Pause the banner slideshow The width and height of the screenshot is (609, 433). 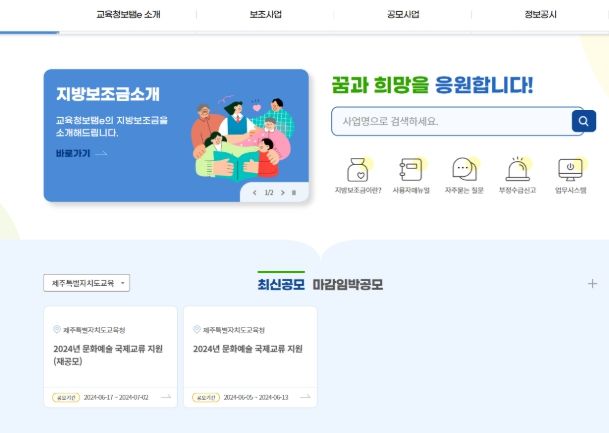(294, 192)
